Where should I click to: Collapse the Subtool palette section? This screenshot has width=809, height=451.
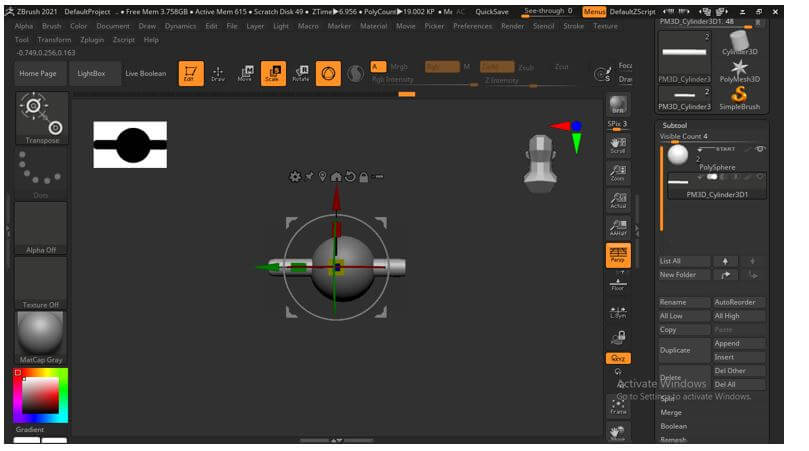coord(674,125)
